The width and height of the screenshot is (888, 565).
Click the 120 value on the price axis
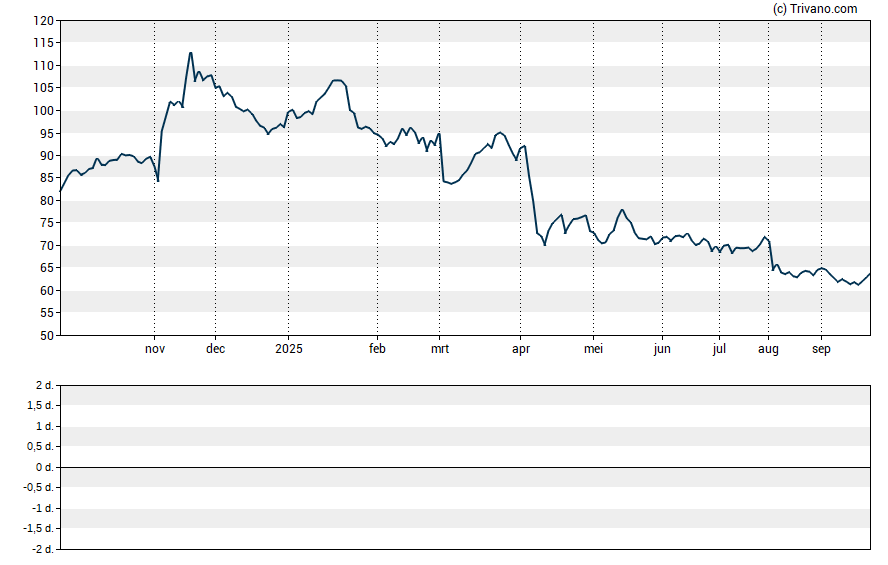click(x=43, y=20)
